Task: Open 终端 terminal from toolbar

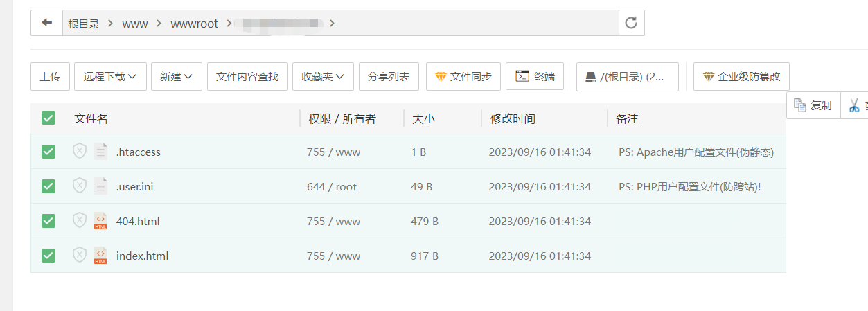Action: [x=535, y=77]
